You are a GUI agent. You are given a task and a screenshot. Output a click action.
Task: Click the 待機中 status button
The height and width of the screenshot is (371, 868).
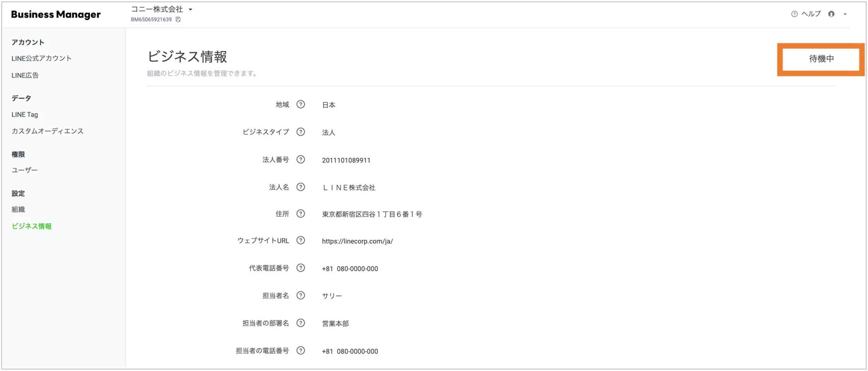click(821, 59)
